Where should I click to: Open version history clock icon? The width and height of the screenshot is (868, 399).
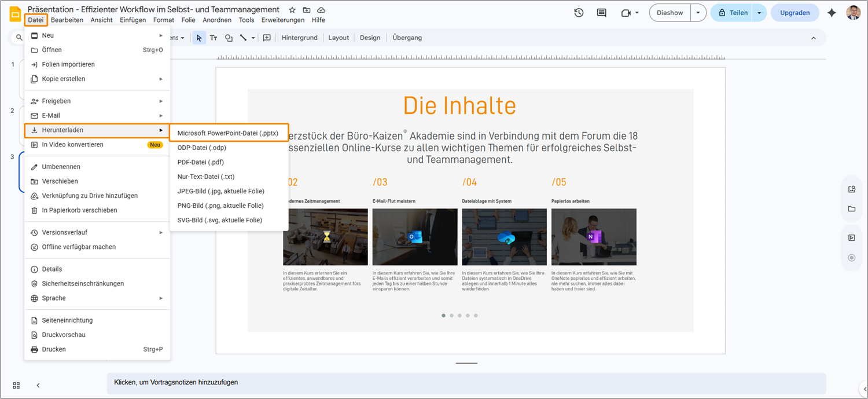579,13
